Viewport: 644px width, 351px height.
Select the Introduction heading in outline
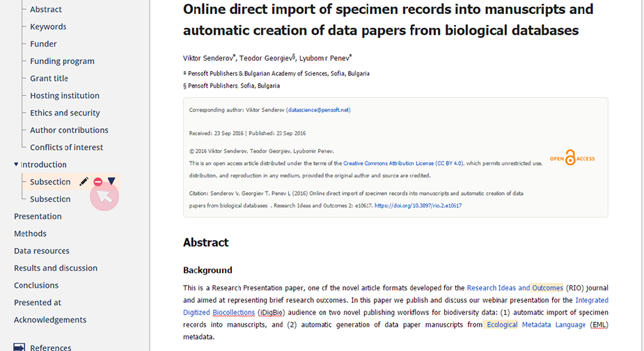coord(44,164)
